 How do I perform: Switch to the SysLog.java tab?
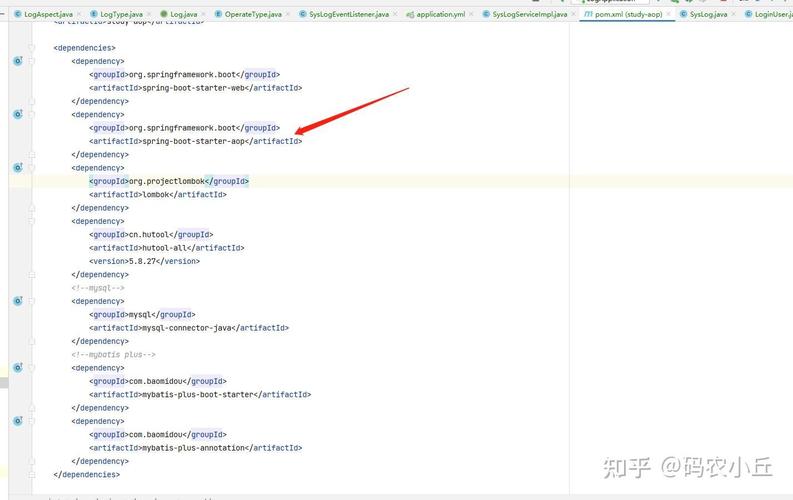(708, 14)
